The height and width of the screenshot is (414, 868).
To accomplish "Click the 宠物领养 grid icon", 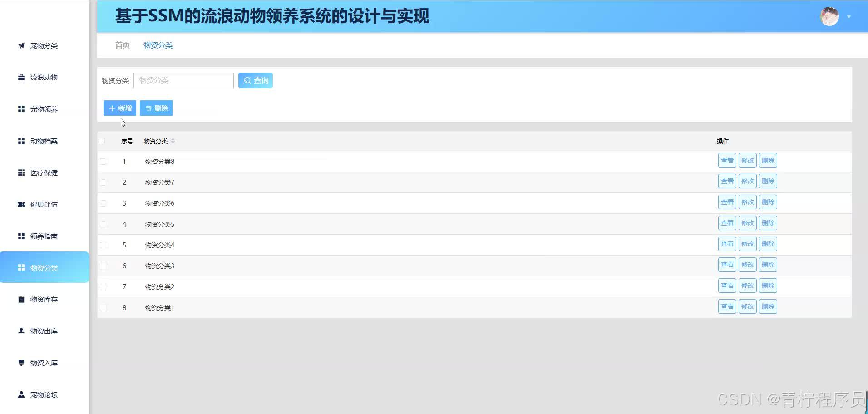I will tap(21, 109).
